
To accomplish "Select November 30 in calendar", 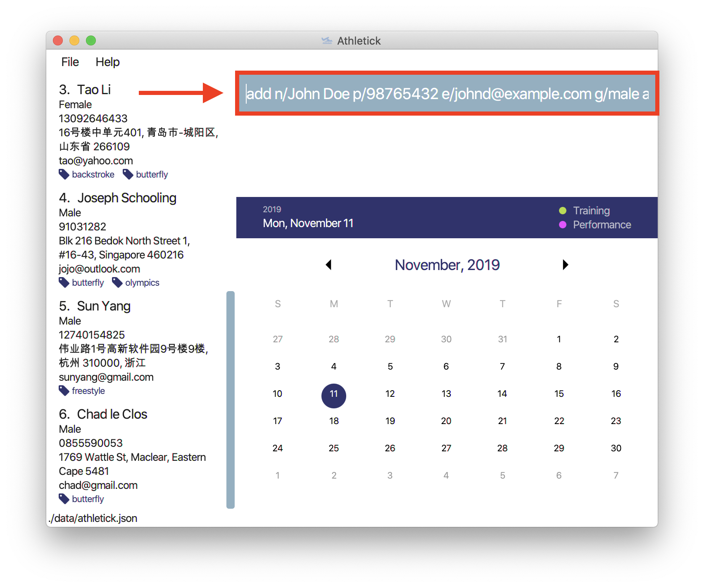I will coord(616,448).
